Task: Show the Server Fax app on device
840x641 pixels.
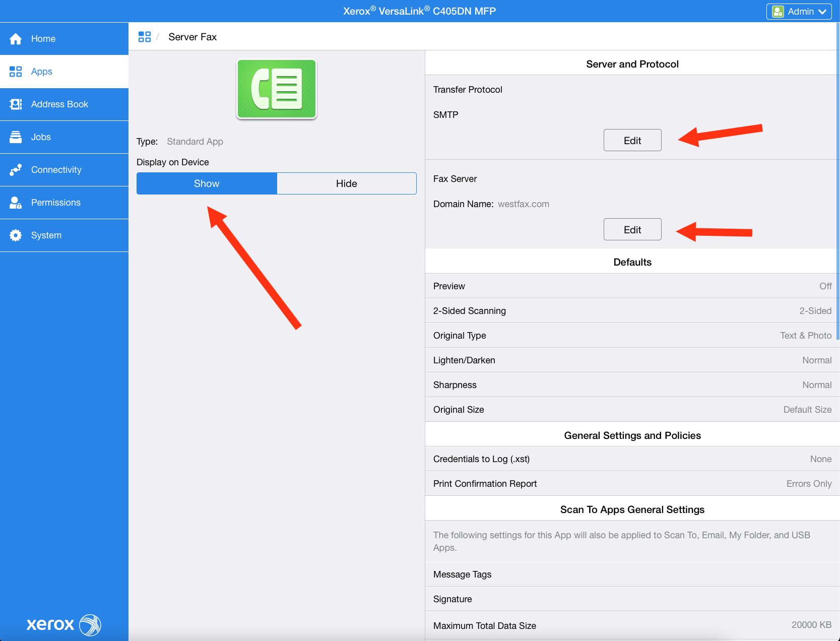Action: [207, 183]
